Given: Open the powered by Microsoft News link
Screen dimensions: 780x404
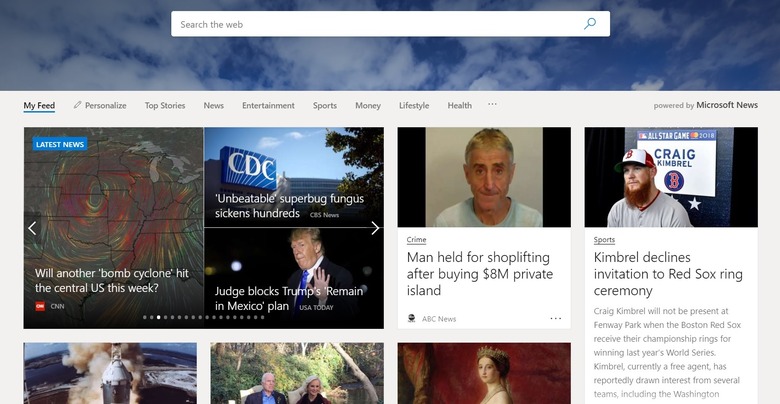Looking at the screenshot, I should (x=705, y=105).
